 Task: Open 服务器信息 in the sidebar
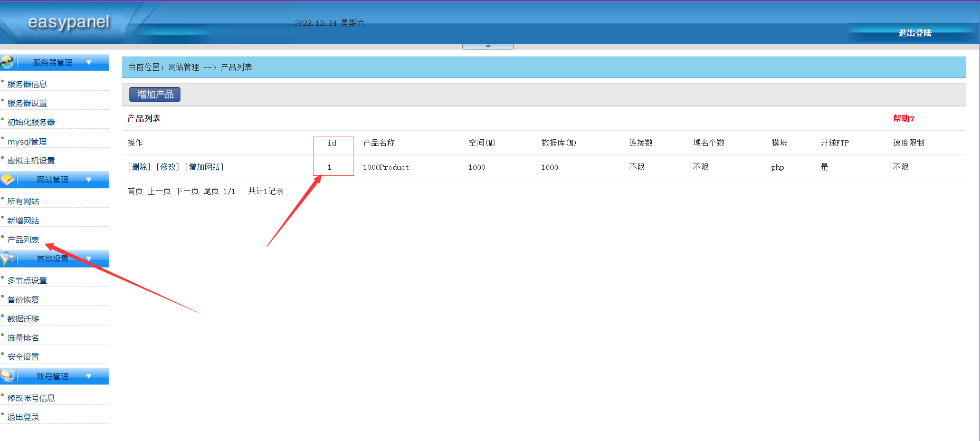click(27, 84)
